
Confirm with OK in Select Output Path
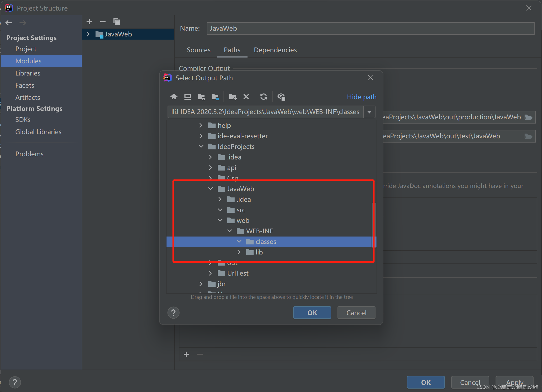312,313
